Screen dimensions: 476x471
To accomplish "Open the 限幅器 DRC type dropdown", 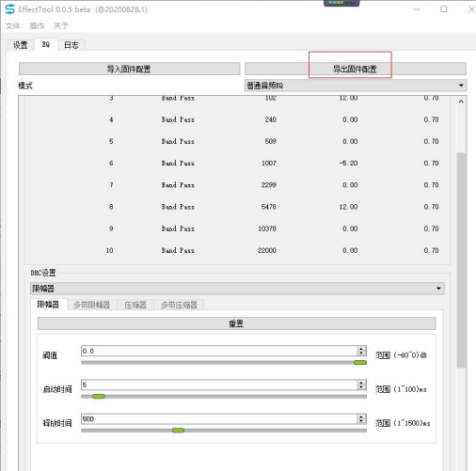I will pyautogui.click(x=237, y=289).
